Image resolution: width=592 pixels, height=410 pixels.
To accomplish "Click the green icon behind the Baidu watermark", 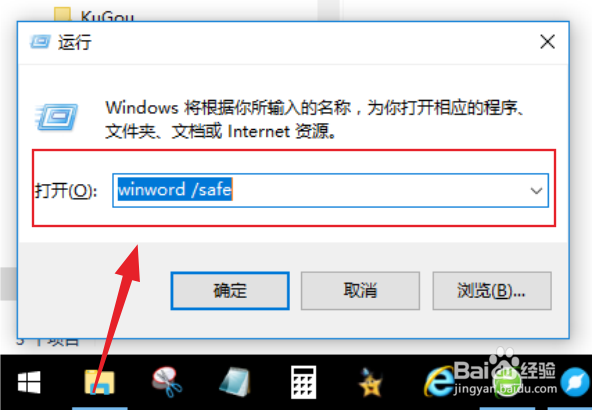I will pos(508,382).
